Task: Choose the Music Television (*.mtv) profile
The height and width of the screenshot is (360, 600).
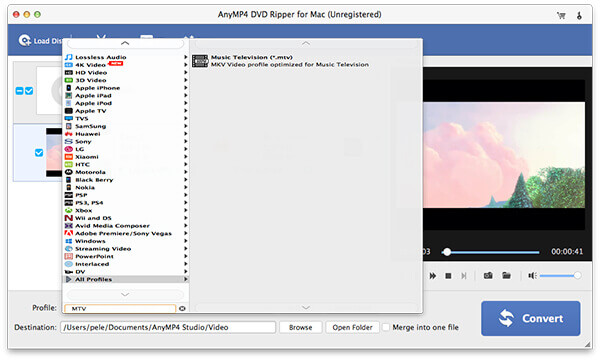Action: tap(305, 61)
